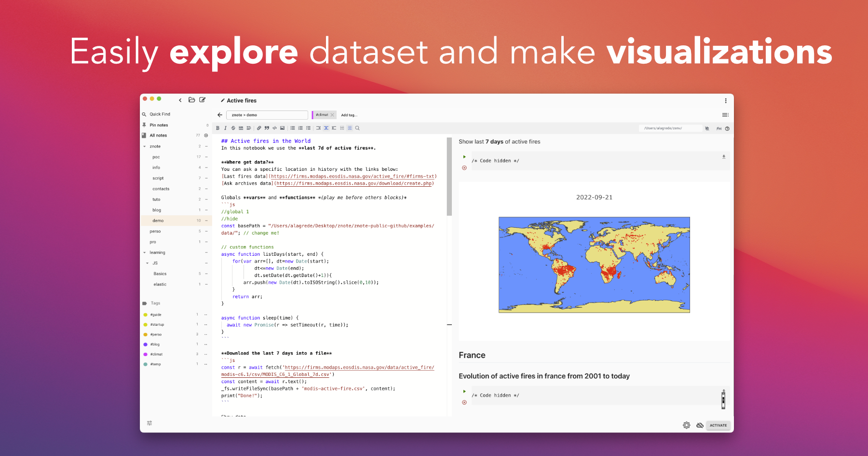Image resolution: width=868 pixels, height=456 pixels.
Task: Open options dash for the blog folder
Action: pos(206,210)
